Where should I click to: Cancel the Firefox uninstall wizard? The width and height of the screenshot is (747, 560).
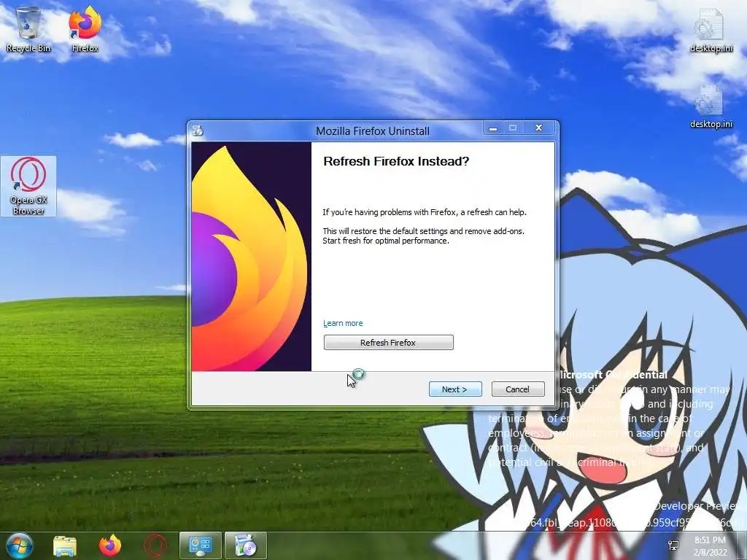click(x=518, y=389)
